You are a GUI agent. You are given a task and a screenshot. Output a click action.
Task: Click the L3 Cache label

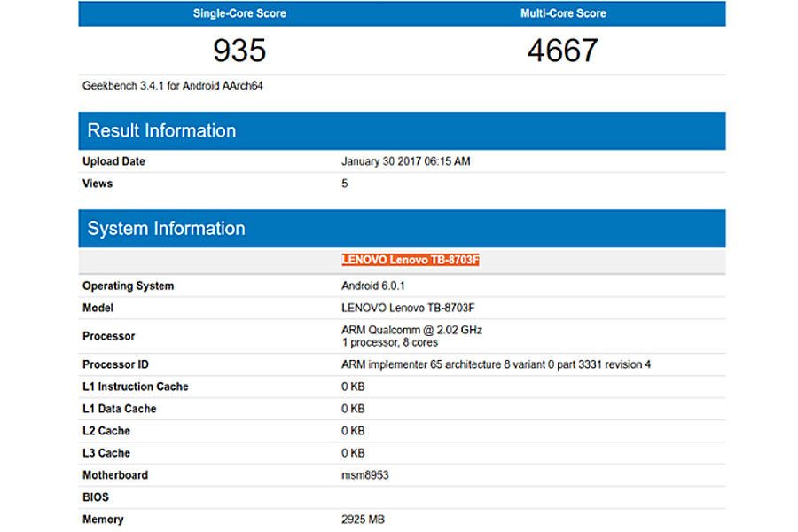(104, 453)
